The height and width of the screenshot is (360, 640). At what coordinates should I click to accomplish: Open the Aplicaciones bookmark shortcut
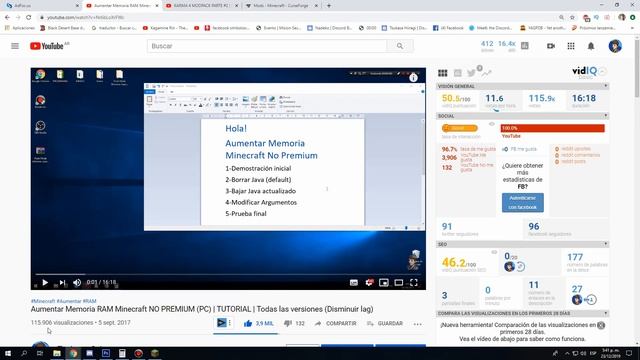(x=20, y=28)
